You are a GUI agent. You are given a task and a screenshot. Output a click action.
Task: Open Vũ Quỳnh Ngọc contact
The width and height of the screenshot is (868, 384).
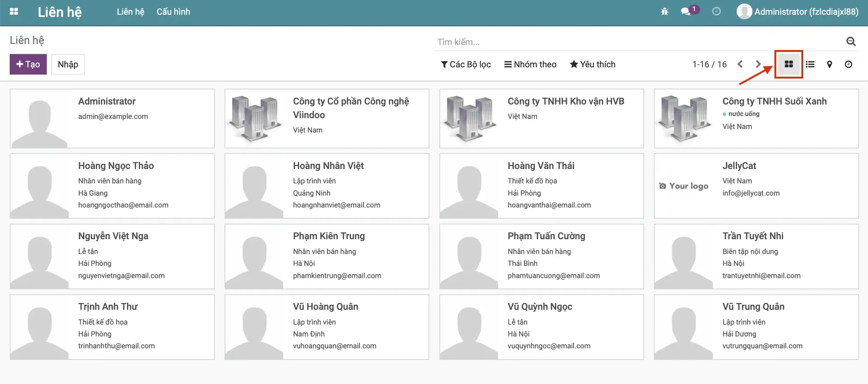542,327
